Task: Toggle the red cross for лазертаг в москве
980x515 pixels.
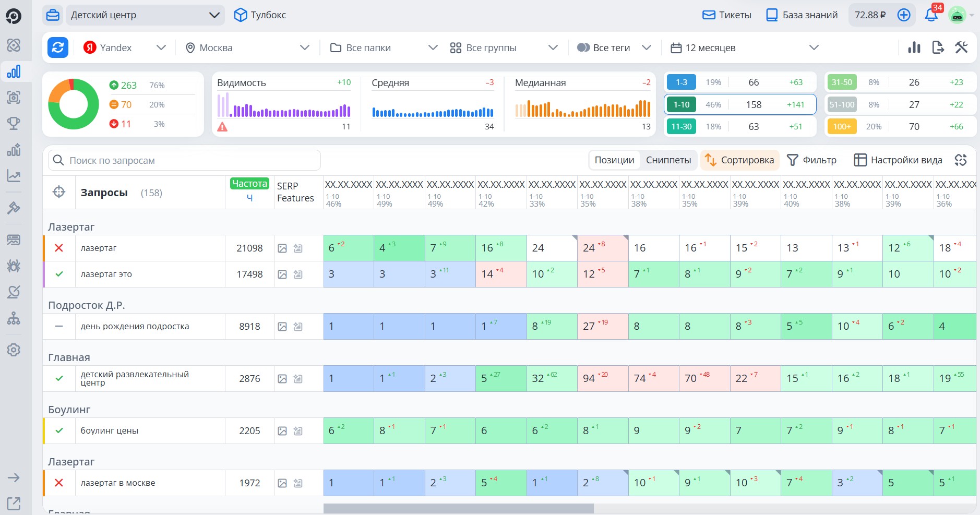Action: 59,483
